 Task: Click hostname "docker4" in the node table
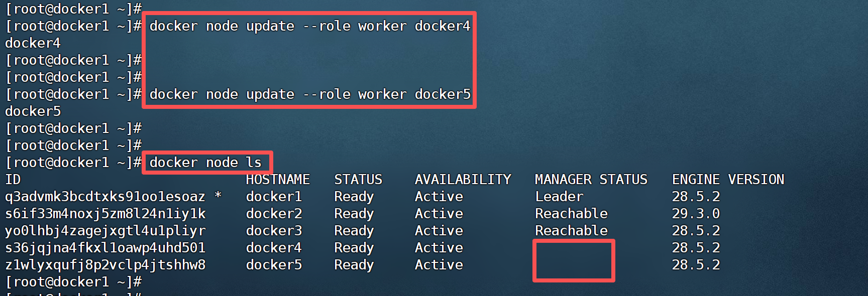(x=274, y=248)
